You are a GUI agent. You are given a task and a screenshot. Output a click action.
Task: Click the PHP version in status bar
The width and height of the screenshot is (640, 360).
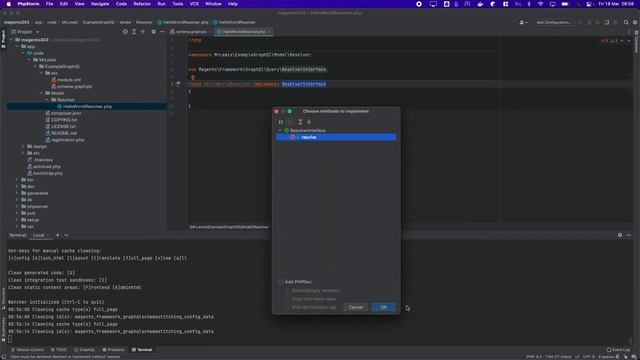[534, 357]
